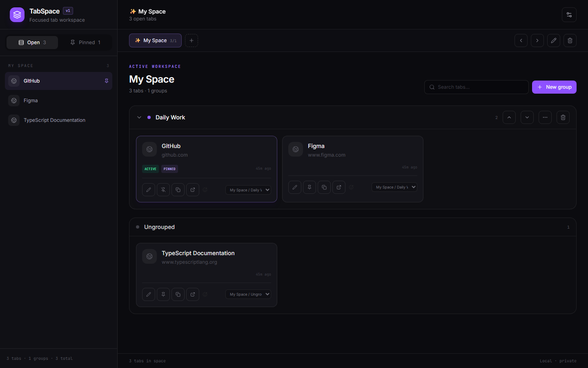The image size is (588, 368).
Task: Edit the Figma tab card
Action: (295, 187)
